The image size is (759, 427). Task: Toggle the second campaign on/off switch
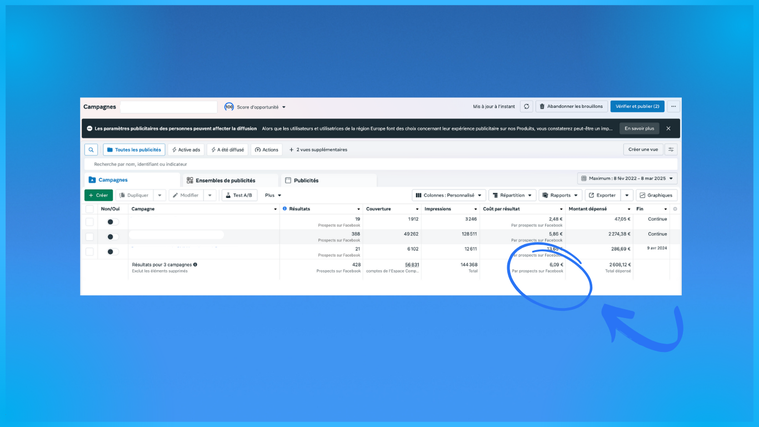pos(112,237)
